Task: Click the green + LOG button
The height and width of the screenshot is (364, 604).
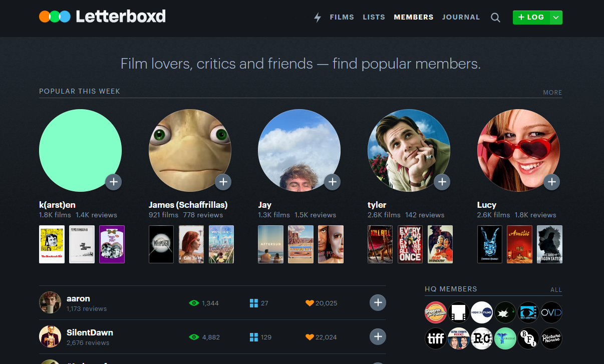Action: [x=531, y=18]
